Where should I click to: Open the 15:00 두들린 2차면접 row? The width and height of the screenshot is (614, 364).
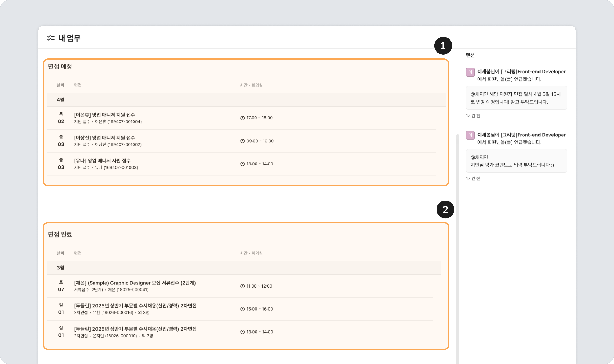click(135, 306)
